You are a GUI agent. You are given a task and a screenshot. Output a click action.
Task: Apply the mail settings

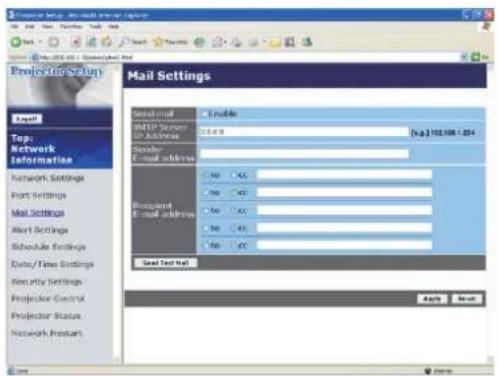tap(432, 299)
